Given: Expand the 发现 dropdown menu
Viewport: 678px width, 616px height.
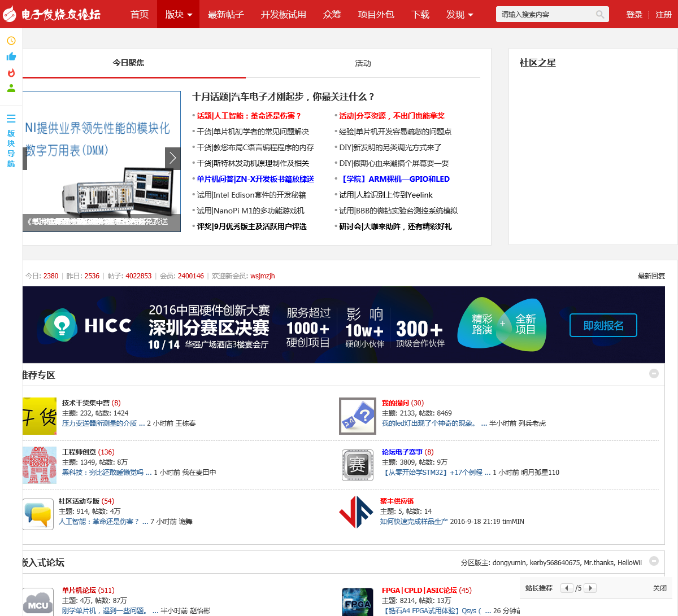Looking at the screenshot, I should pos(459,14).
